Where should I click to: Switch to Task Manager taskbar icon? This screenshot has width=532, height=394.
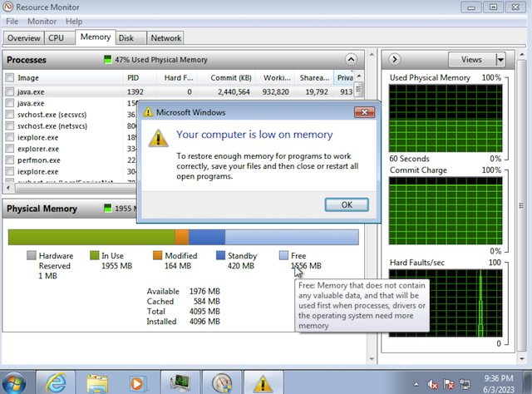[180, 382]
